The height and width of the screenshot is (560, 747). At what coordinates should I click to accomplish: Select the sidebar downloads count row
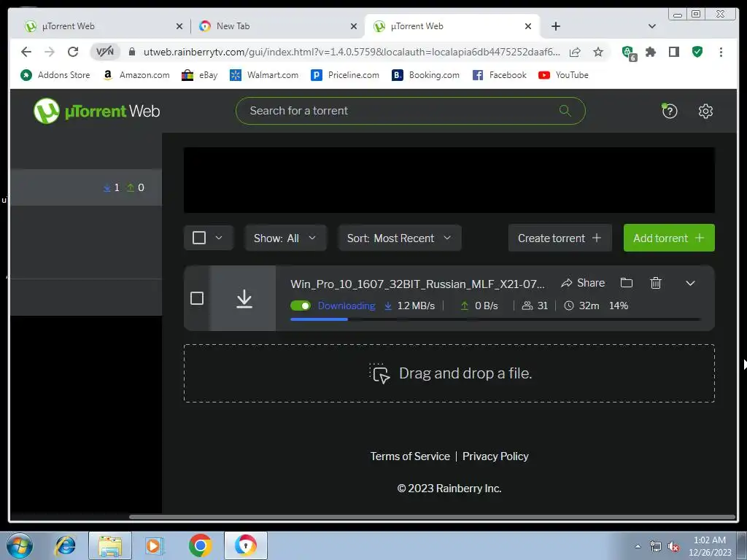[86, 187]
